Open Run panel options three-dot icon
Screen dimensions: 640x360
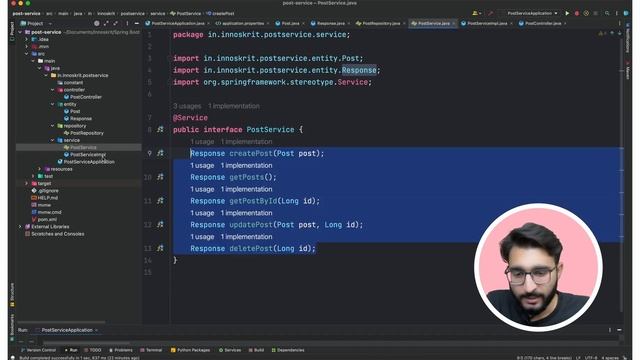point(610,330)
